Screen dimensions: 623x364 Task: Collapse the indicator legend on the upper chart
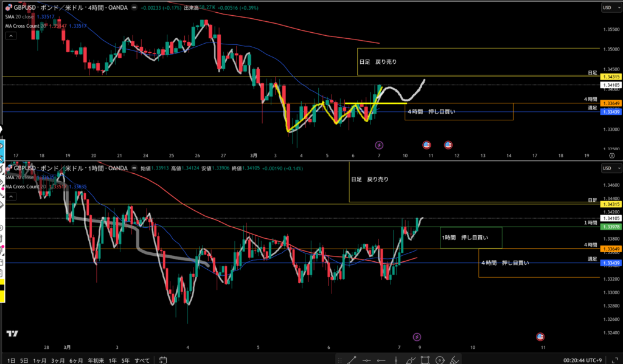[10, 36]
